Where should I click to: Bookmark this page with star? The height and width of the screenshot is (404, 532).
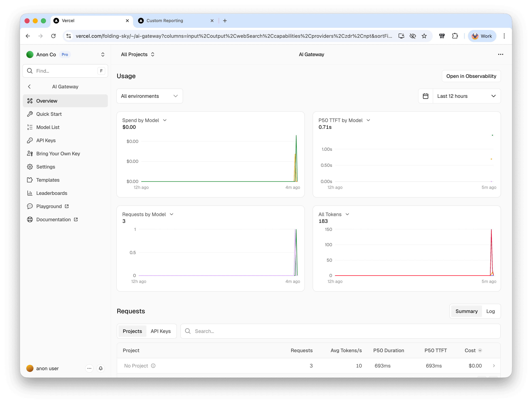click(424, 36)
